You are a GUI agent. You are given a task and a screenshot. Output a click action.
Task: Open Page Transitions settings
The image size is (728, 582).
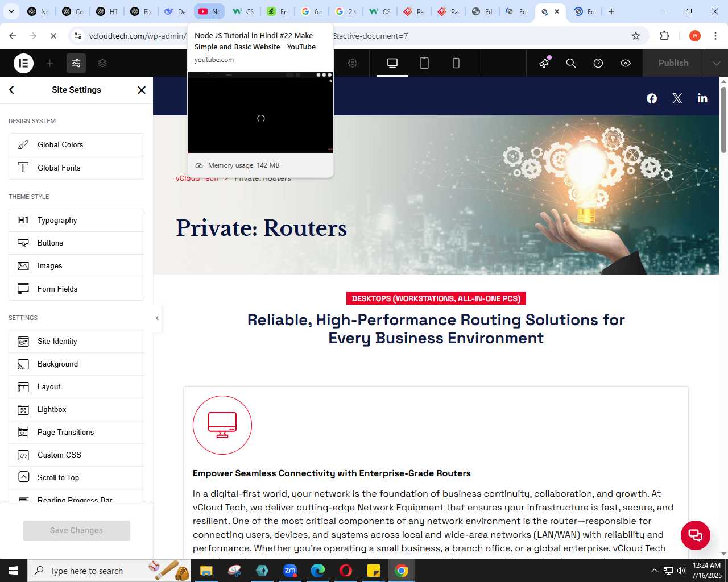(x=76, y=433)
